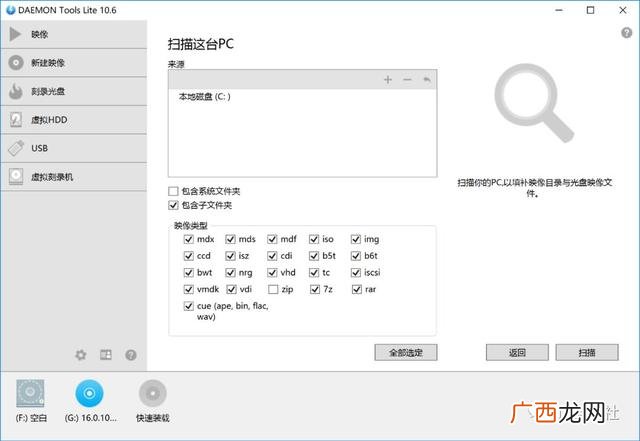Open the 刻录光盘 sidebar section
640x441 pixels.
click(x=73, y=91)
